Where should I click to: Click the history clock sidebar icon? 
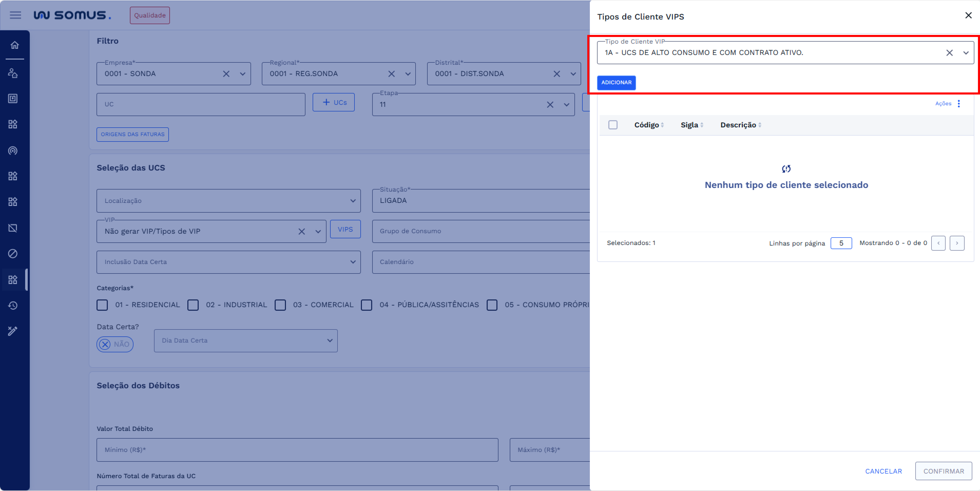13,306
